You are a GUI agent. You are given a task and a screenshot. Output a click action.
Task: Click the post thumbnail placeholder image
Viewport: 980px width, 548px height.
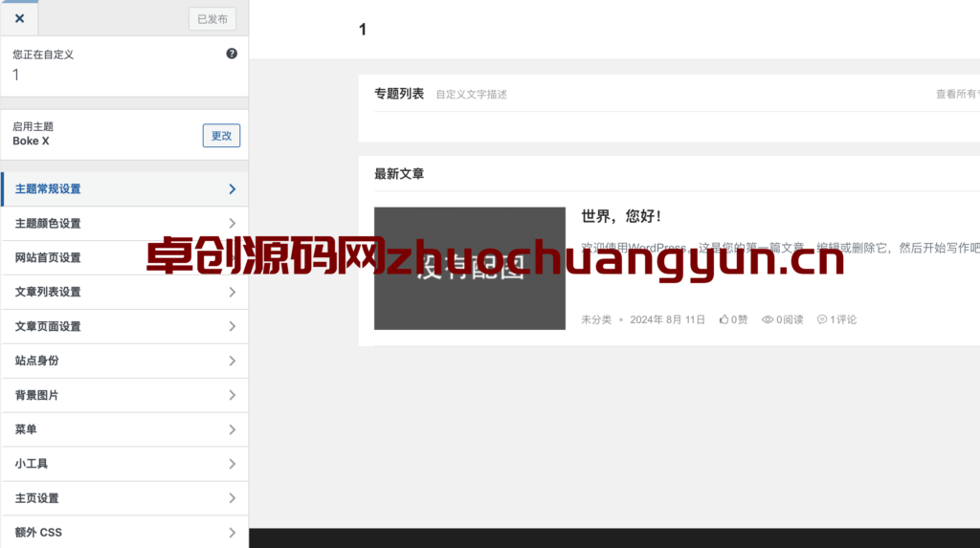[x=470, y=269]
